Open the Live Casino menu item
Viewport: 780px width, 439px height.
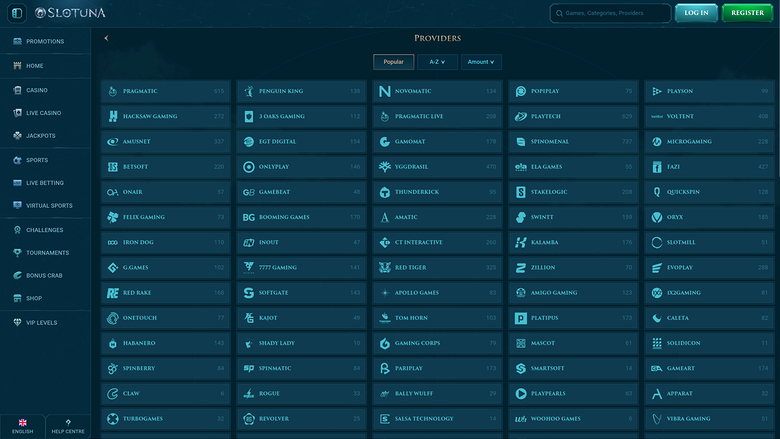45,113
